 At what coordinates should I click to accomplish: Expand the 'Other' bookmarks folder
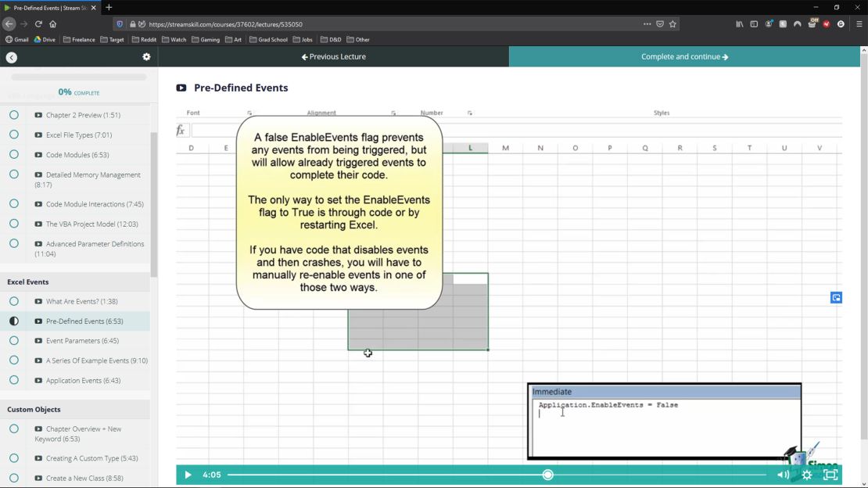[x=358, y=39]
